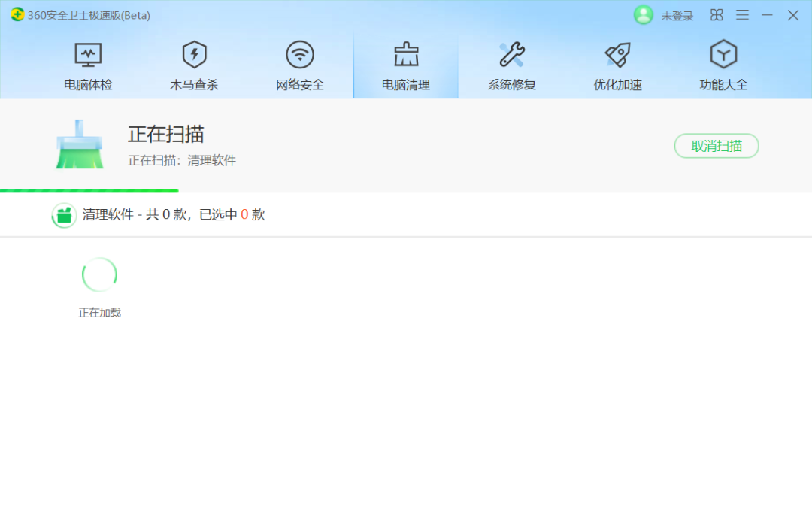Close the 360安全卫士 window
The width and height of the screenshot is (812, 512).
point(793,15)
